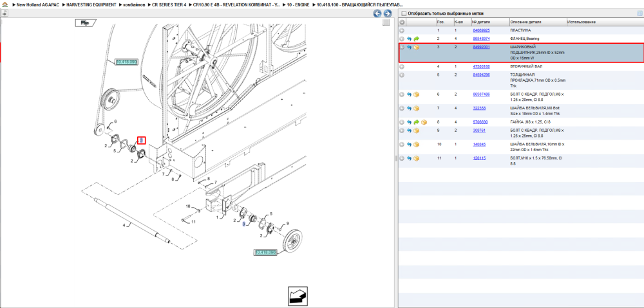Open part number 86548974 link
This screenshot has width=644, height=308.
click(x=481, y=39)
